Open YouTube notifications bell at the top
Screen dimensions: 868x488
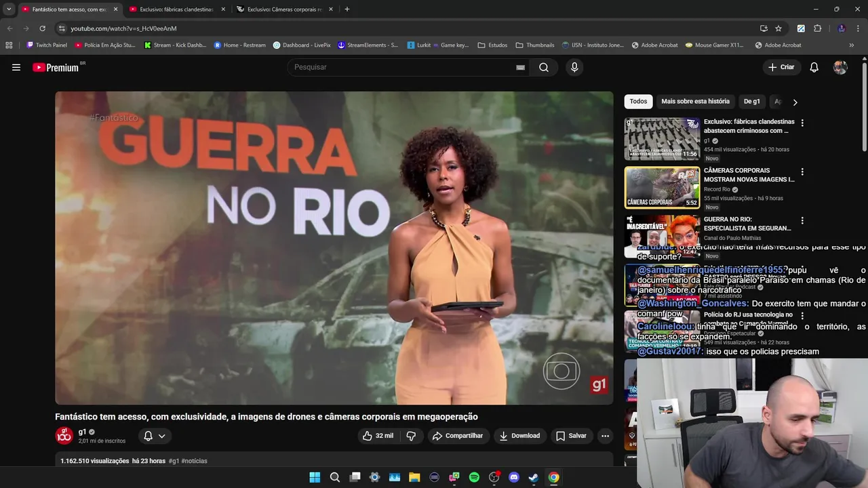814,67
